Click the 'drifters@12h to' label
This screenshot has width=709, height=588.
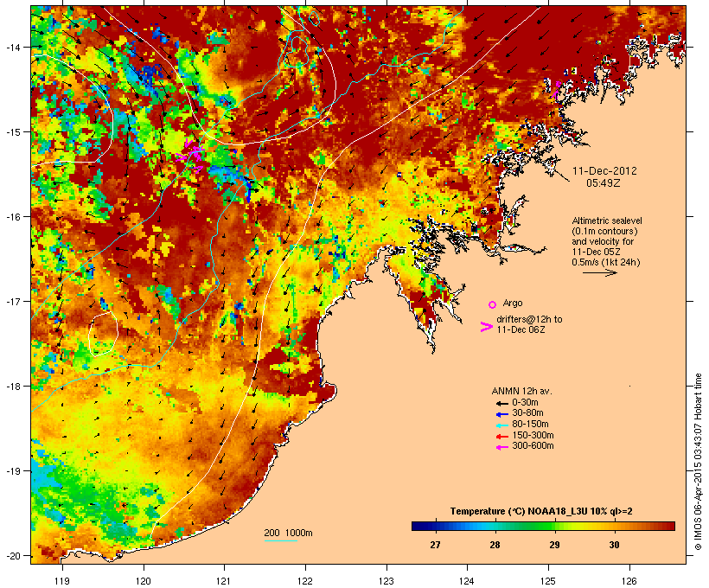529,319
